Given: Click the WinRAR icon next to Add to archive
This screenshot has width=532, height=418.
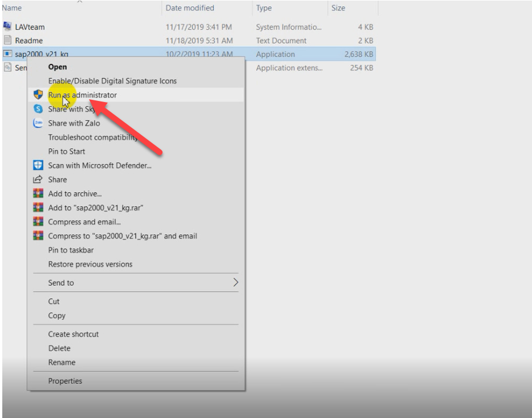Looking at the screenshot, I should (38, 193).
